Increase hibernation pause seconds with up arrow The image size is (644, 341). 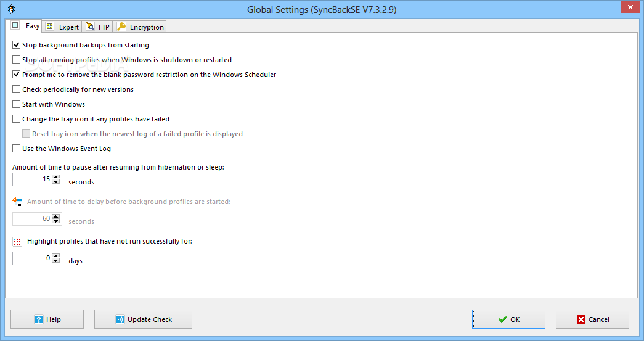56,176
